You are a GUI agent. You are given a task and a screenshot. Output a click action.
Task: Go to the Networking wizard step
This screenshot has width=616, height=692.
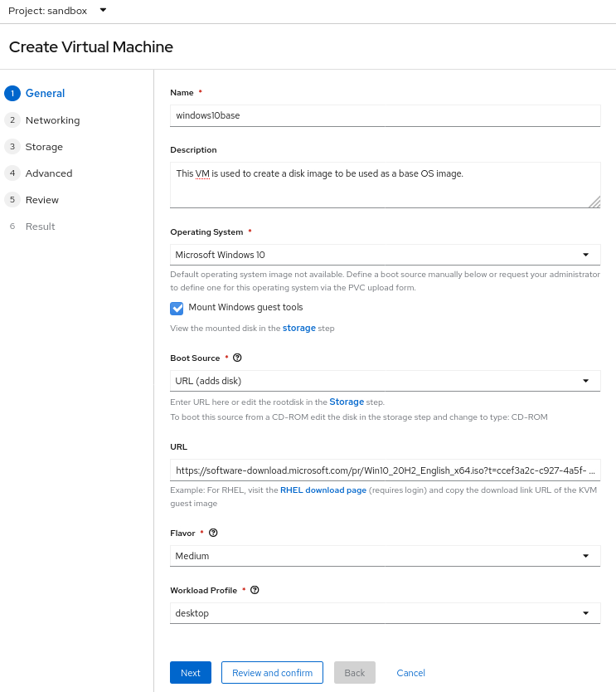[52, 120]
